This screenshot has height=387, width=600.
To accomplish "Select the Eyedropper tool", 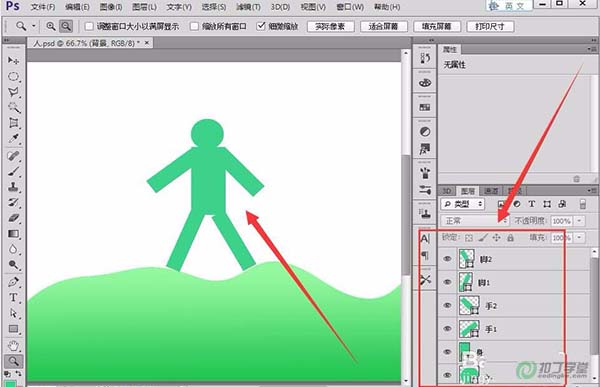I will click(13, 139).
